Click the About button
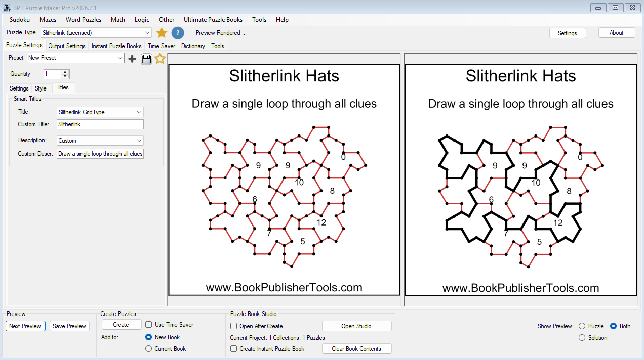This screenshot has width=644, height=360. pyautogui.click(x=617, y=33)
